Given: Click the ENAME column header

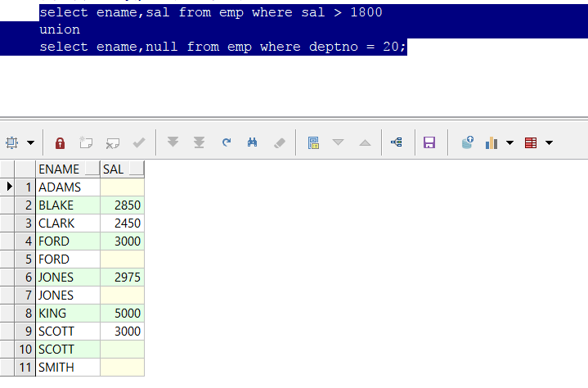Looking at the screenshot, I should coord(68,169).
